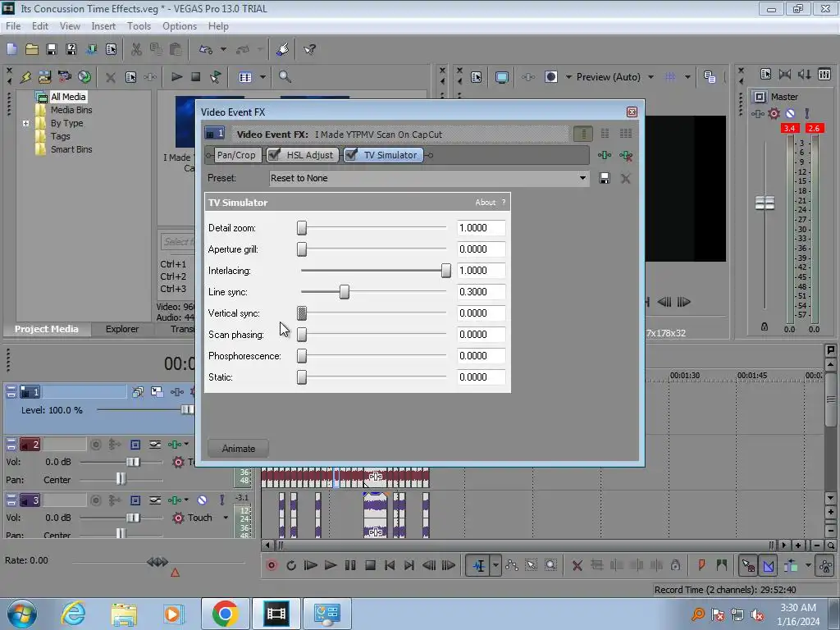840x630 pixels.
Task: Open the Insert menu
Action: pos(103,25)
